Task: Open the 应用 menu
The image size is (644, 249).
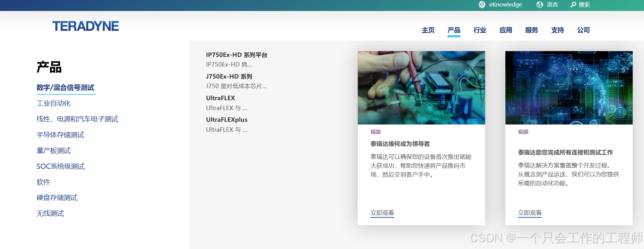Action: click(x=506, y=30)
